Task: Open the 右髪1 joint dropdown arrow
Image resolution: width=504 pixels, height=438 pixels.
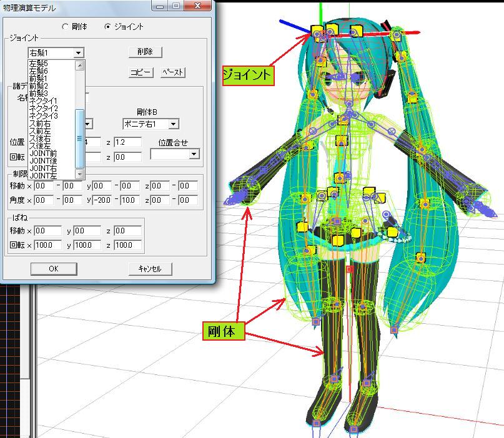Action: tap(79, 52)
